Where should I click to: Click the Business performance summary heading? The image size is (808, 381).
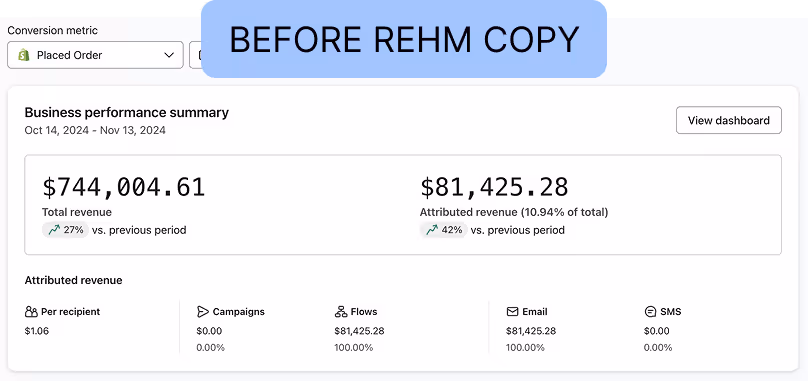127,112
